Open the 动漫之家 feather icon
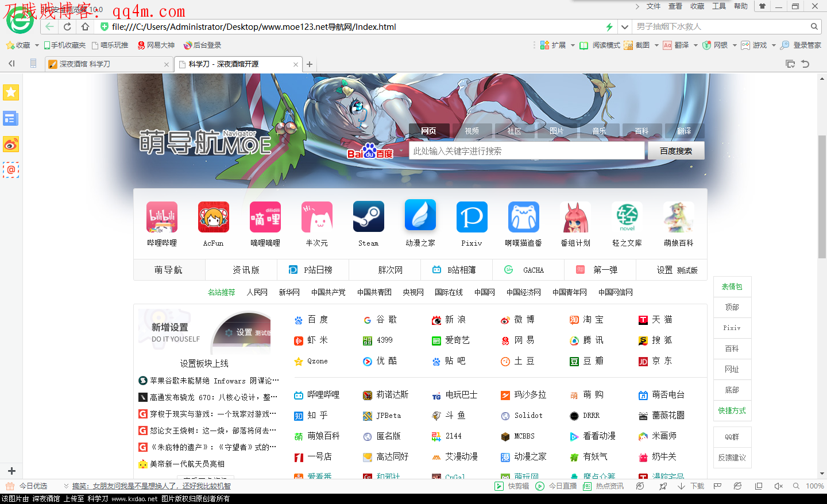 coord(420,215)
